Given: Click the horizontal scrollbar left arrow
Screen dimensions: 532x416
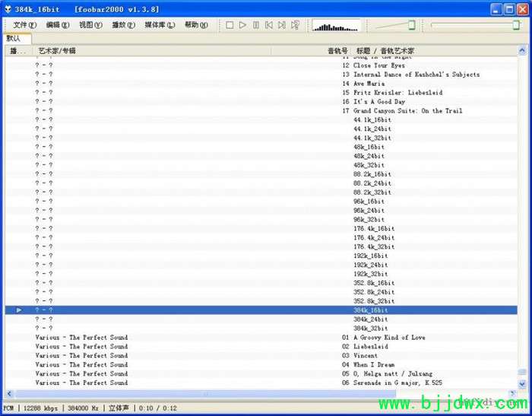Looking at the screenshot, I should [x=9, y=394].
